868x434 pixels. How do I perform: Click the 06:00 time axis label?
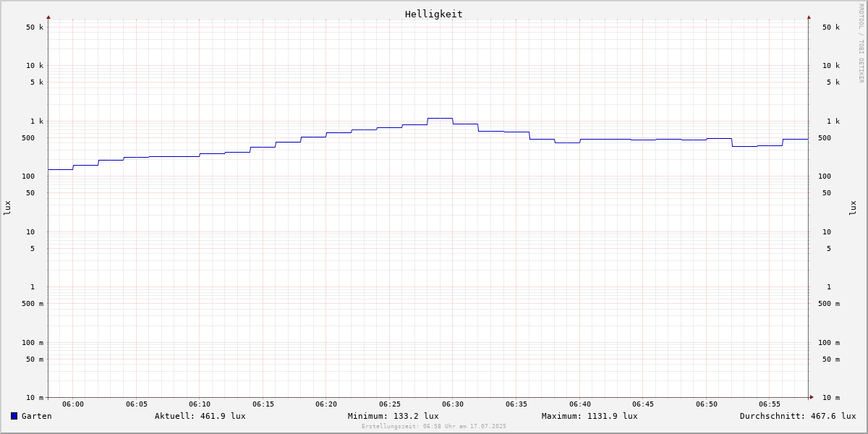(73, 404)
